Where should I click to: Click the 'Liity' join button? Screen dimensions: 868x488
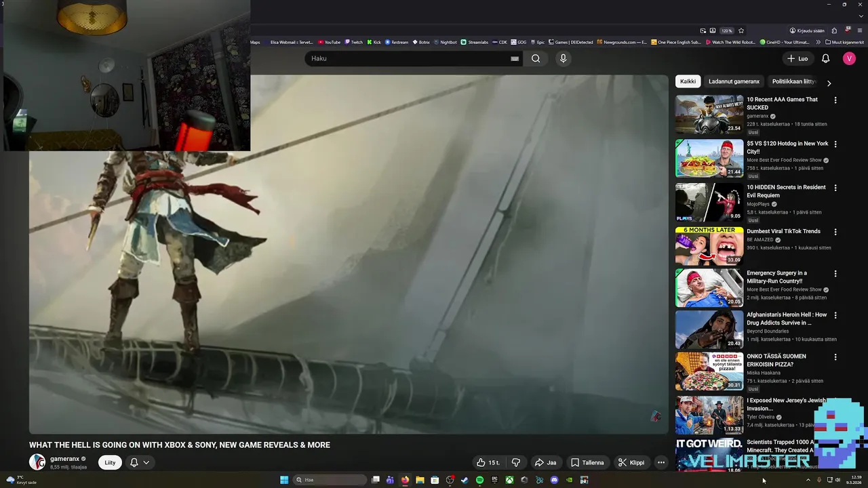110,462
